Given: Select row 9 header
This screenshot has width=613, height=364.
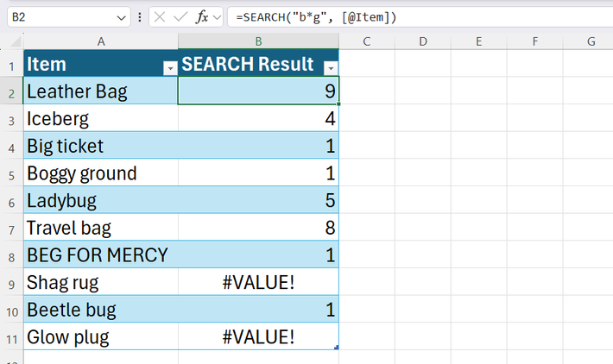Looking at the screenshot, I should pyautogui.click(x=12, y=282).
